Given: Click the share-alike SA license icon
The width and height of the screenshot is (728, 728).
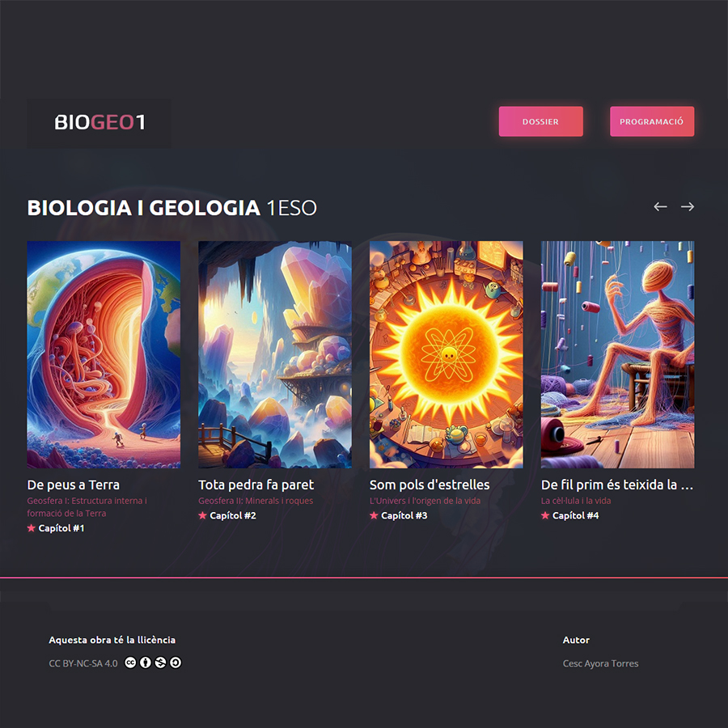Looking at the screenshot, I should point(176,662).
